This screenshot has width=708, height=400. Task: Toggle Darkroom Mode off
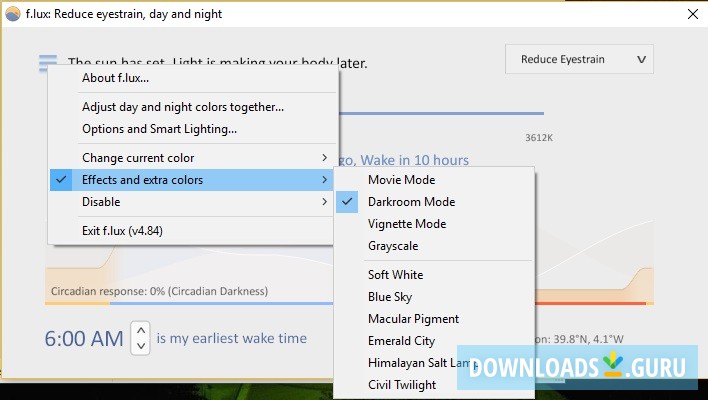434,202
